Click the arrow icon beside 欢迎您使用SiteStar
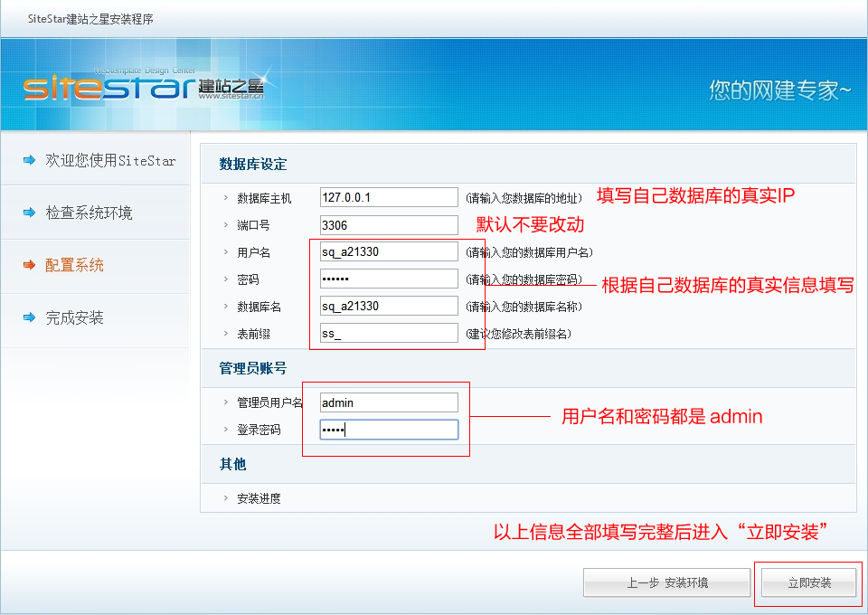 (x=29, y=160)
